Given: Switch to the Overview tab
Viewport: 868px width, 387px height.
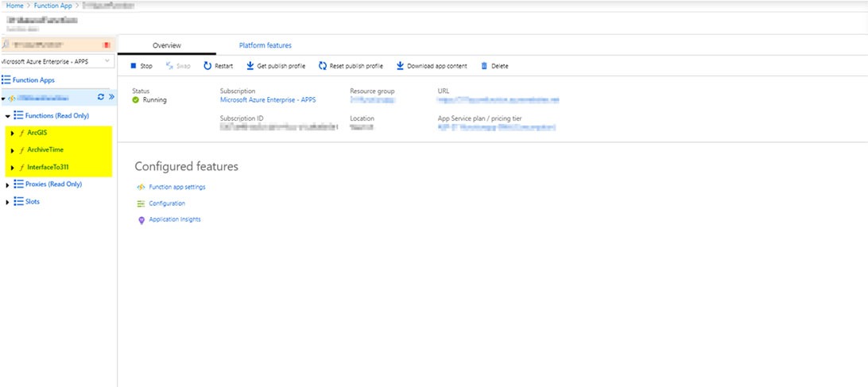Looking at the screenshot, I should 167,45.
